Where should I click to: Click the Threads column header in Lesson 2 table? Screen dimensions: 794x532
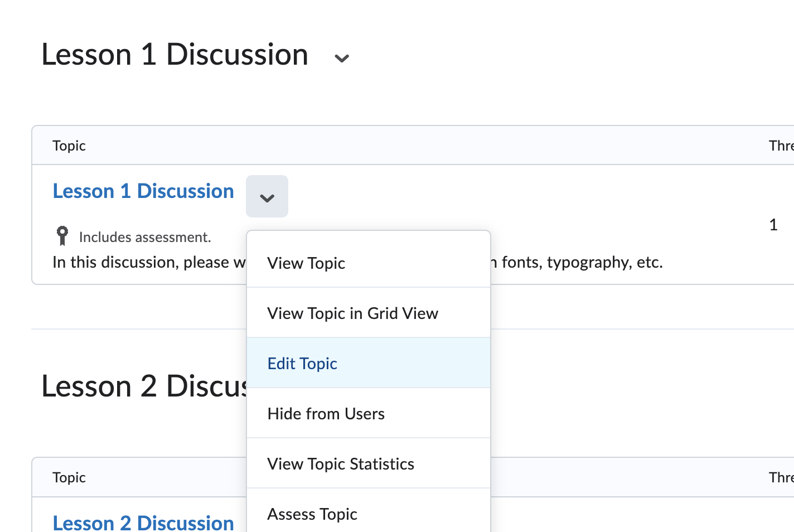pyautogui.click(x=781, y=477)
